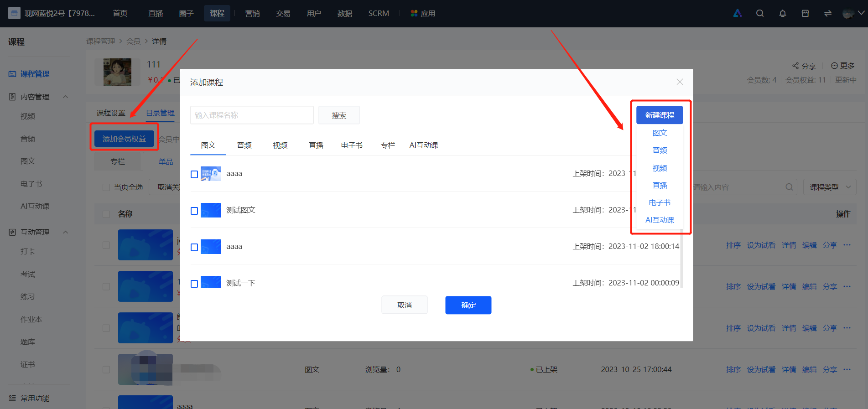
Task: Select the 测试一下 course checkbox
Action: (x=194, y=284)
